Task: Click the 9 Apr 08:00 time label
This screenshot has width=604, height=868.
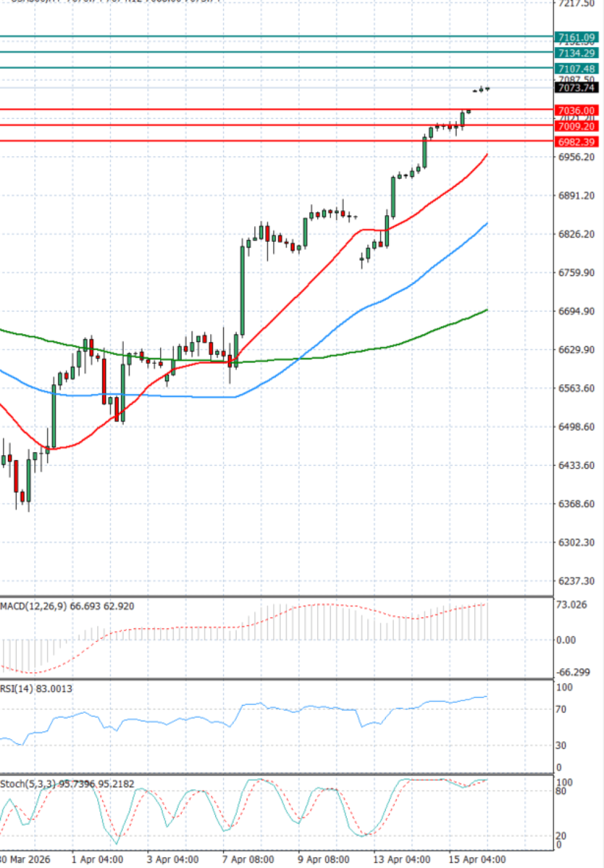Action: tap(323, 859)
